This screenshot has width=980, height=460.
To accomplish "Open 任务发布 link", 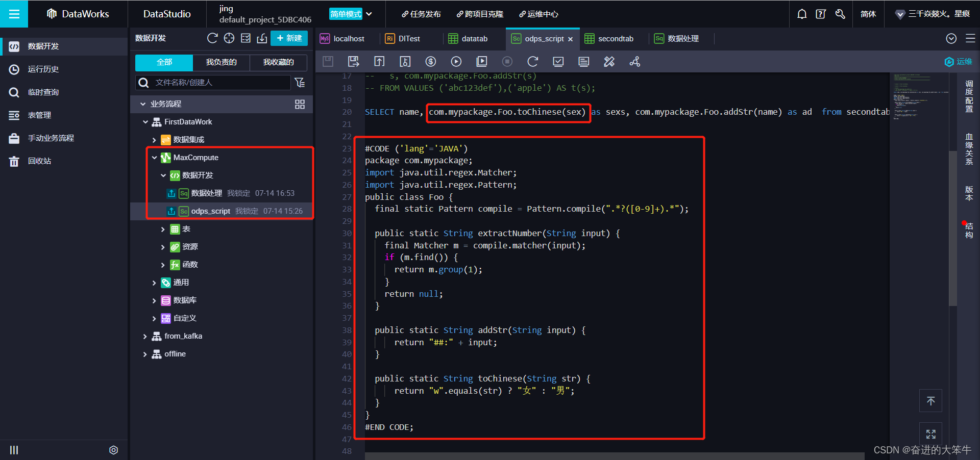I will coord(421,14).
